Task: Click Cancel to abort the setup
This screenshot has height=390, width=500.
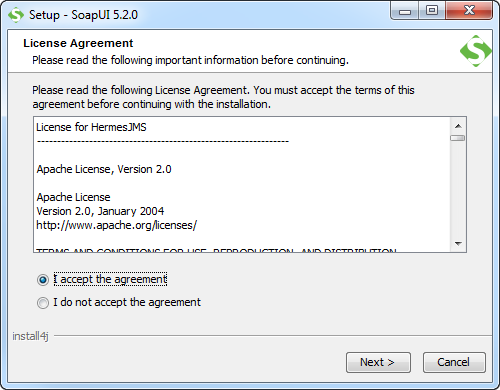Action: coord(454,362)
